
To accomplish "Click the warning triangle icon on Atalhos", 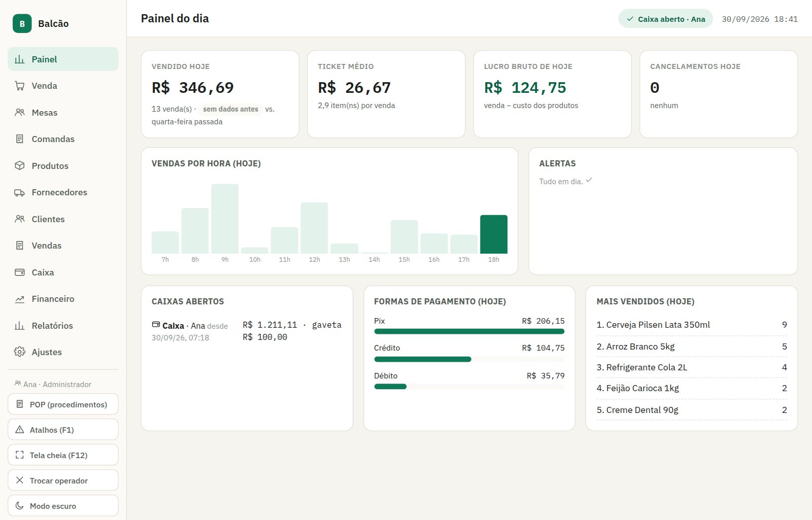I will point(20,430).
